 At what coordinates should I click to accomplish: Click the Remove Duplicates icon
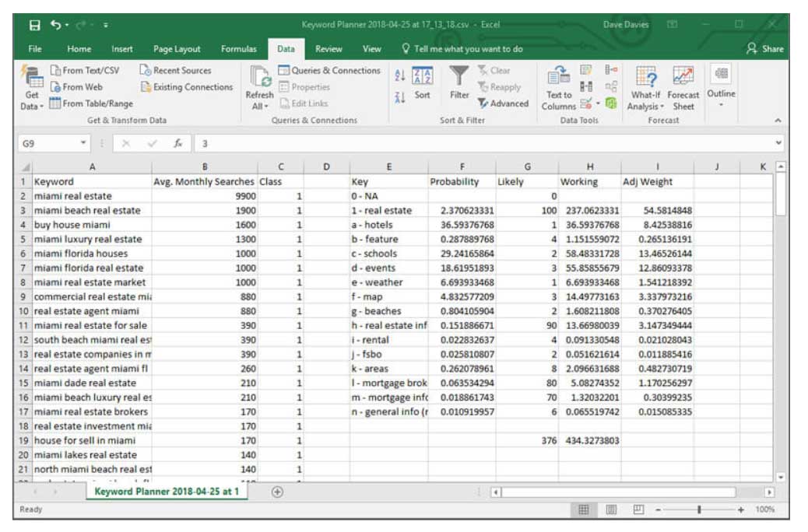click(586, 86)
